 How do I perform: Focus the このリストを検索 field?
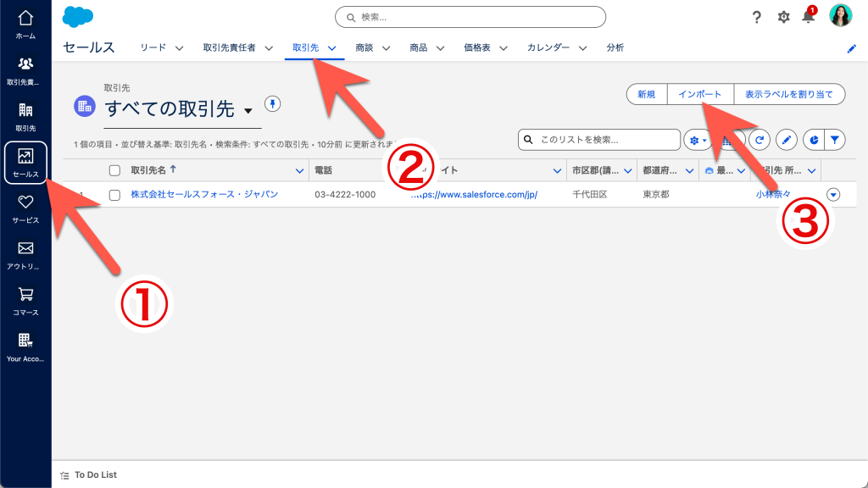[x=599, y=140]
